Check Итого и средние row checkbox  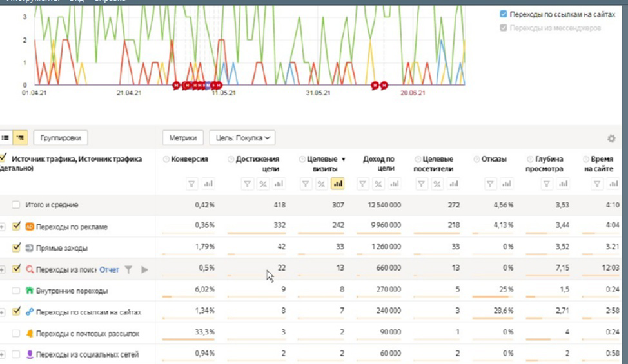[x=16, y=205]
